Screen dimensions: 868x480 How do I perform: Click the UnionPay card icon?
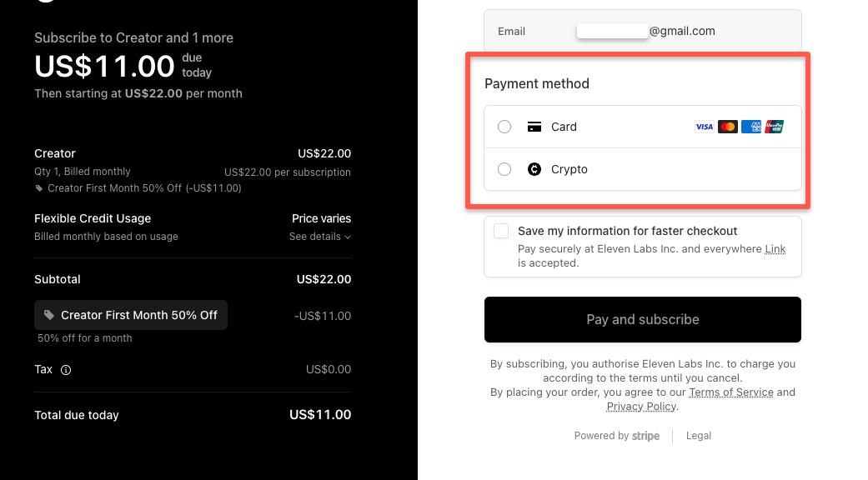774,126
